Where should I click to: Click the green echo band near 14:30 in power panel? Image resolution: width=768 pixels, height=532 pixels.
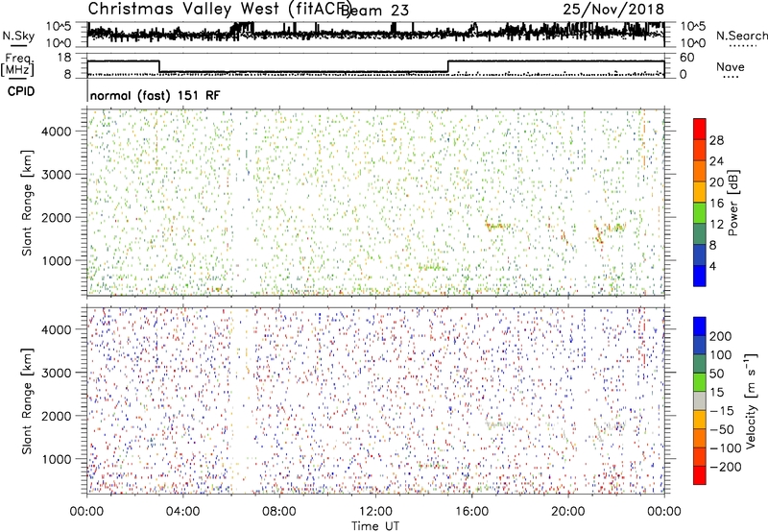[x=433, y=268]
